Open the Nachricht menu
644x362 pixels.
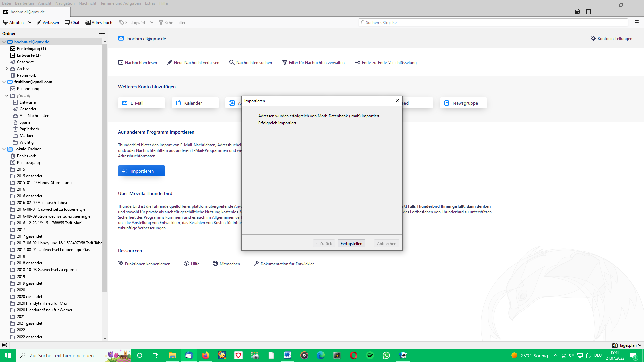pos(87,3)
